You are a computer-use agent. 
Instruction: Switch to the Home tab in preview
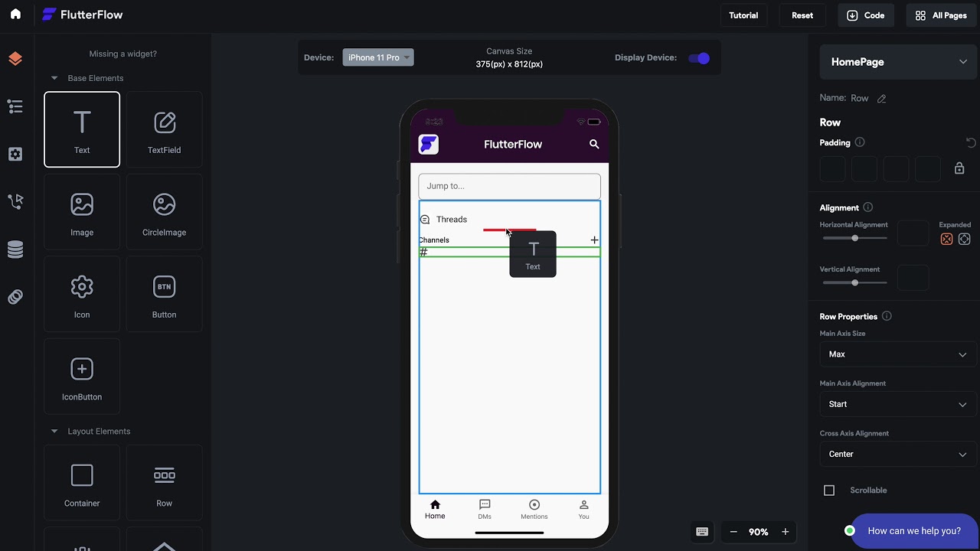point(435,510)
